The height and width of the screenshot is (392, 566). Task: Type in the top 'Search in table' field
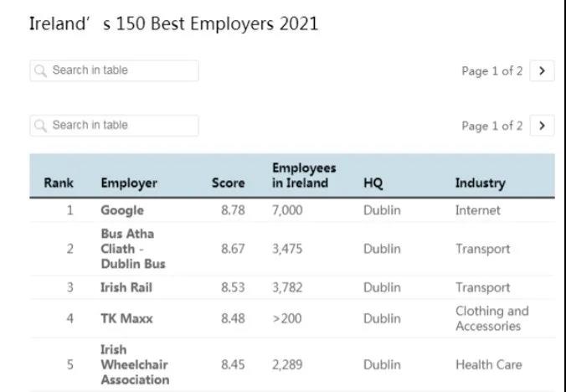click(121, 71)
